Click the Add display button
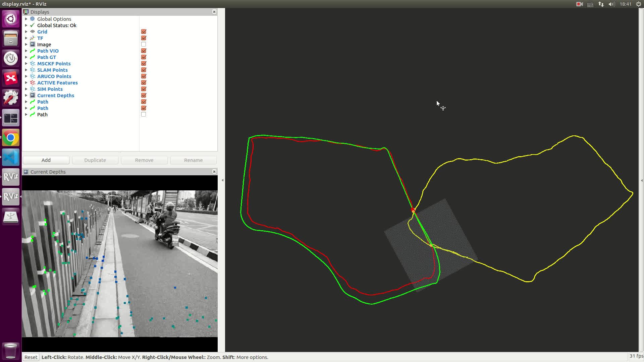Image resolution: width=644 pixels, height=362 pixels. point(46,160)
